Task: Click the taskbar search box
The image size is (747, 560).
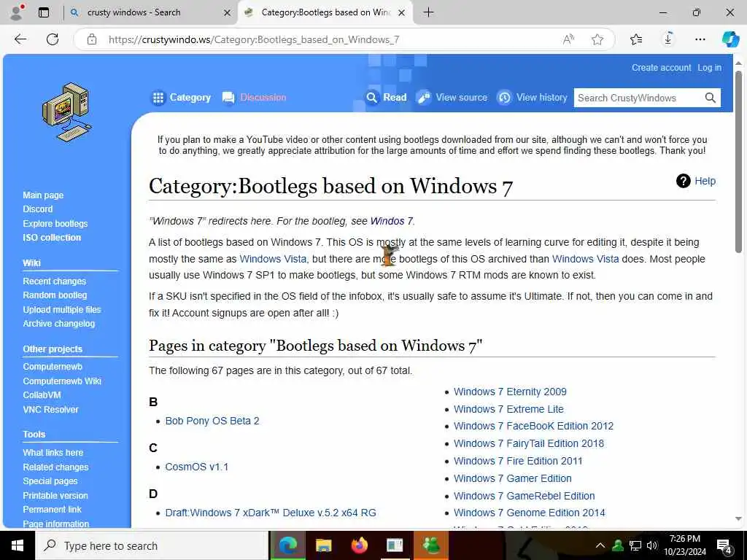Action: tap(152, 545)
